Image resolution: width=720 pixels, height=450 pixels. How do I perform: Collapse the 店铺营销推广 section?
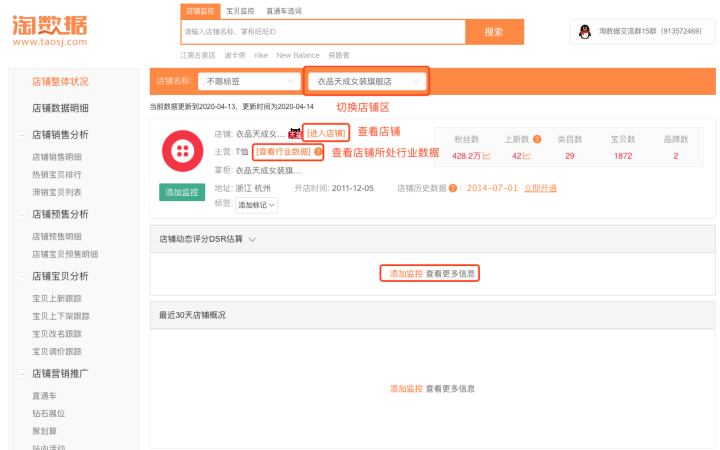pos(22,374)
